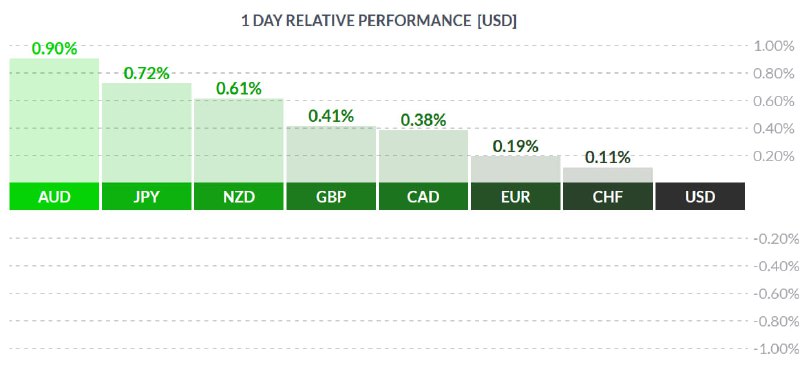Click the 1 Day Relative Performance title

point(379,21)
